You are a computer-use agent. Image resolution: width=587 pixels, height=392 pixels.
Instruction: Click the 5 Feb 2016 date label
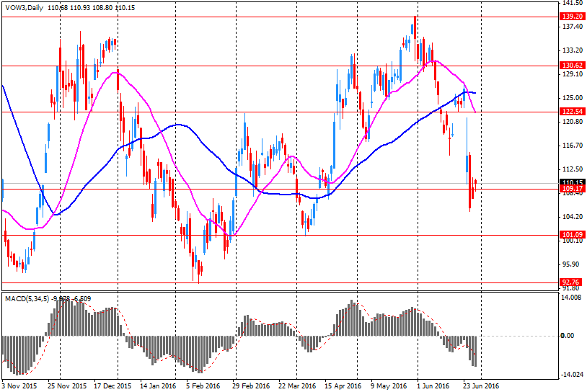tap(203, 386)
